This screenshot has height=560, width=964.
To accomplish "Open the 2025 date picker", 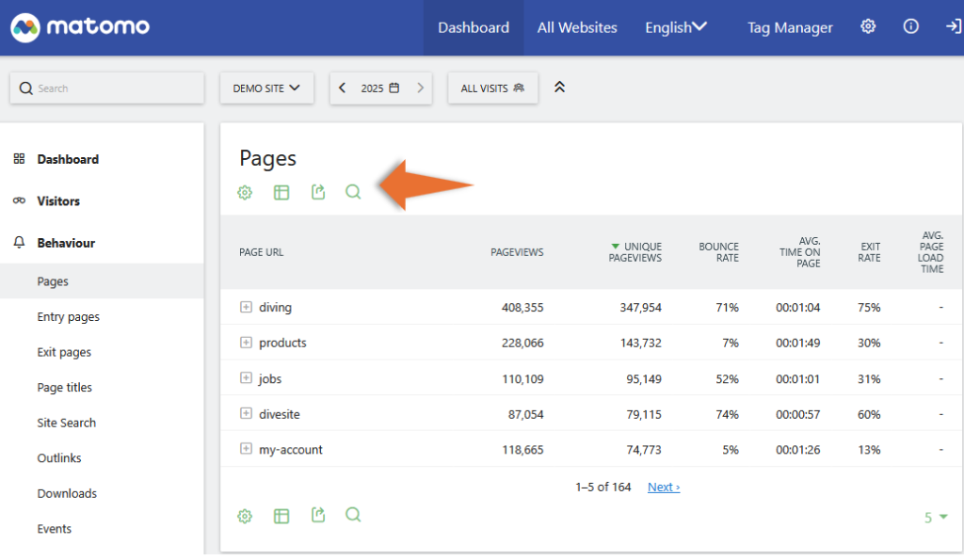I will click(x=380, y=88).
